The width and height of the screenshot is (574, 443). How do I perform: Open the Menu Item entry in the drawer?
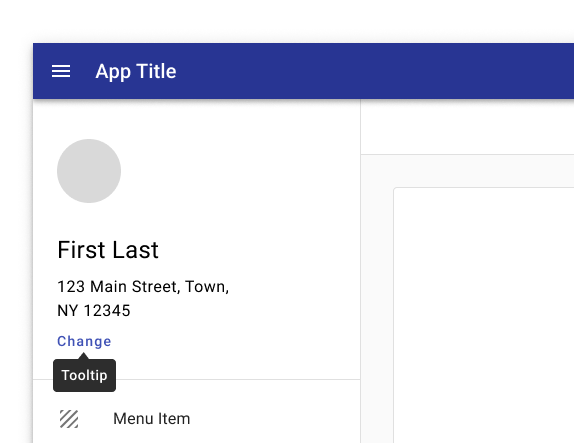click(197, 419)
